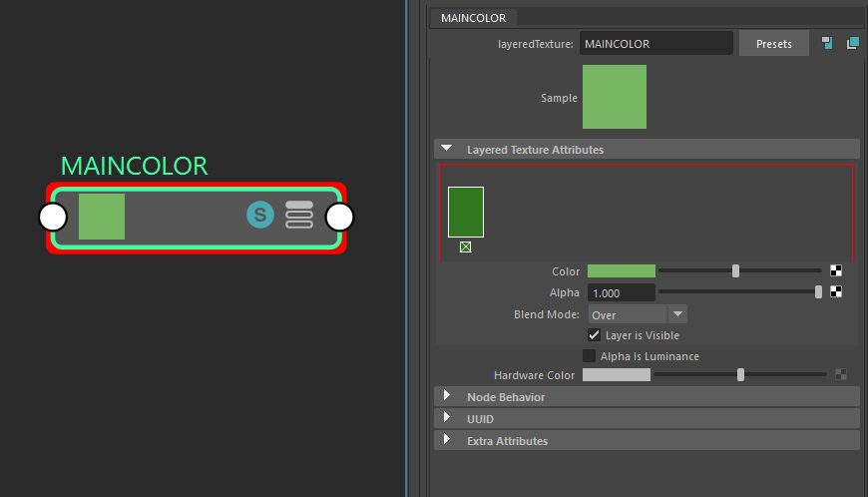Select the green swatch on the MAINCOLOR node
Viewport: 868px width, 497px height.
click(102, 217)
